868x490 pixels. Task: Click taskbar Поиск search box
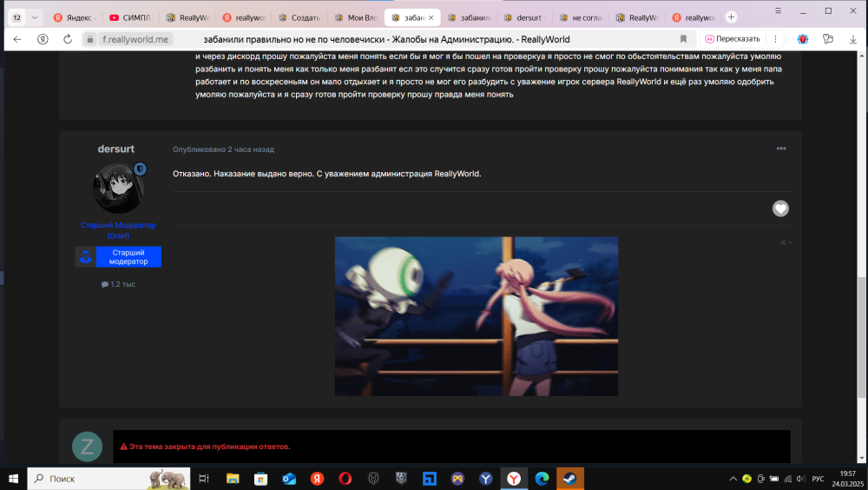pos(108,479)
